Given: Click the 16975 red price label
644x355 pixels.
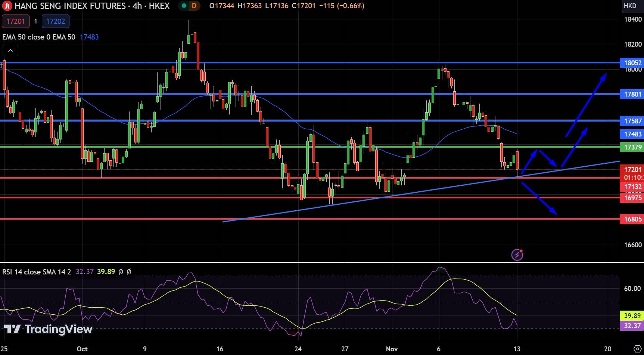Looking at the screenshot, I should 632,198.
